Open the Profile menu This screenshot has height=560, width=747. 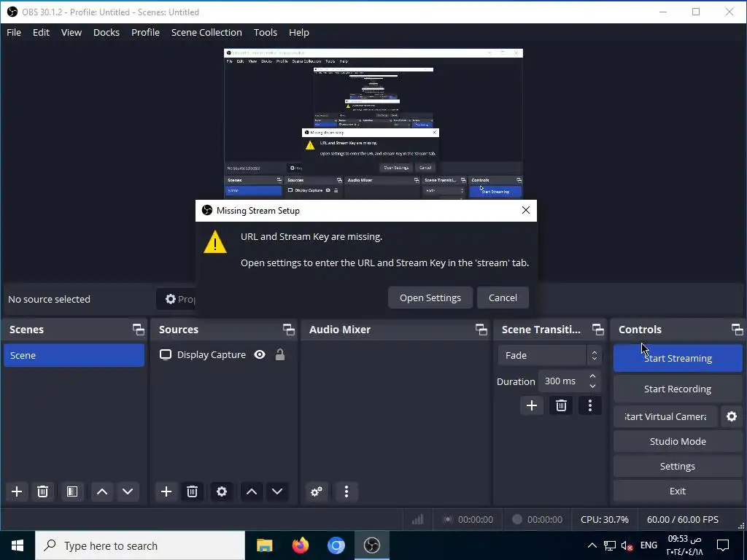coord(145,32)
